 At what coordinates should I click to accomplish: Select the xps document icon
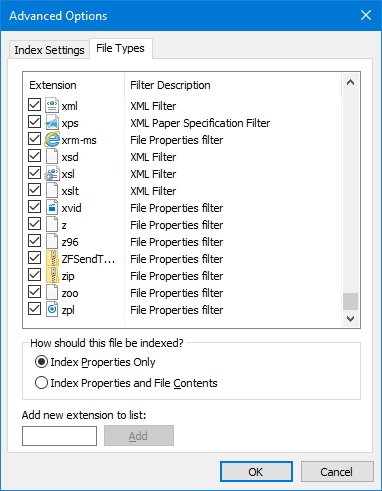52,123
